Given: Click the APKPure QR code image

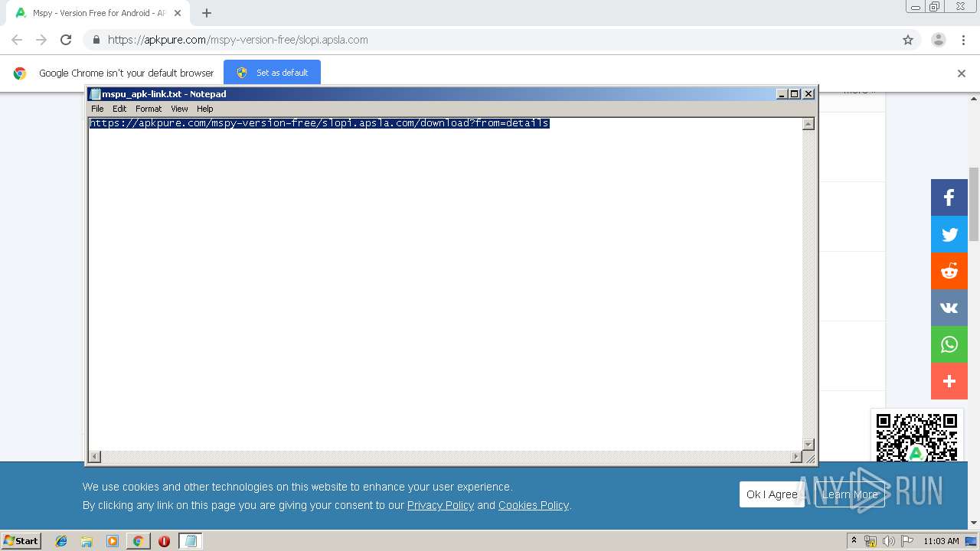Looking at the screenshot, I should [x=916, y=437].
